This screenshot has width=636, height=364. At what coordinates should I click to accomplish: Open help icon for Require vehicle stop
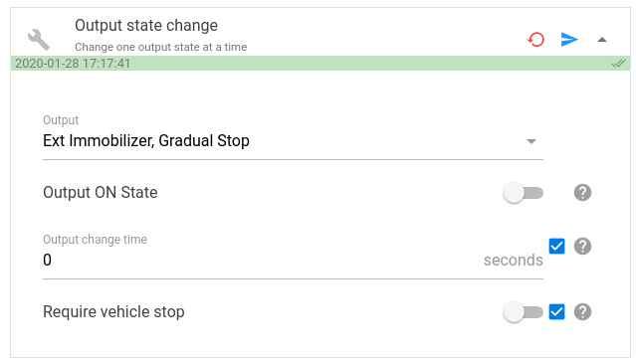(582, 311)
